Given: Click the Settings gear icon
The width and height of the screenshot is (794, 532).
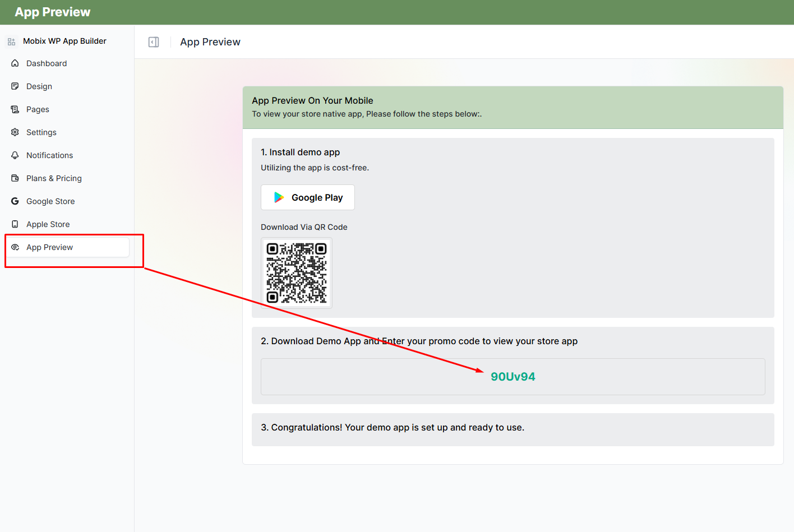Looking at the screenshot, I should pyautogui.click(x=15, y=132).
